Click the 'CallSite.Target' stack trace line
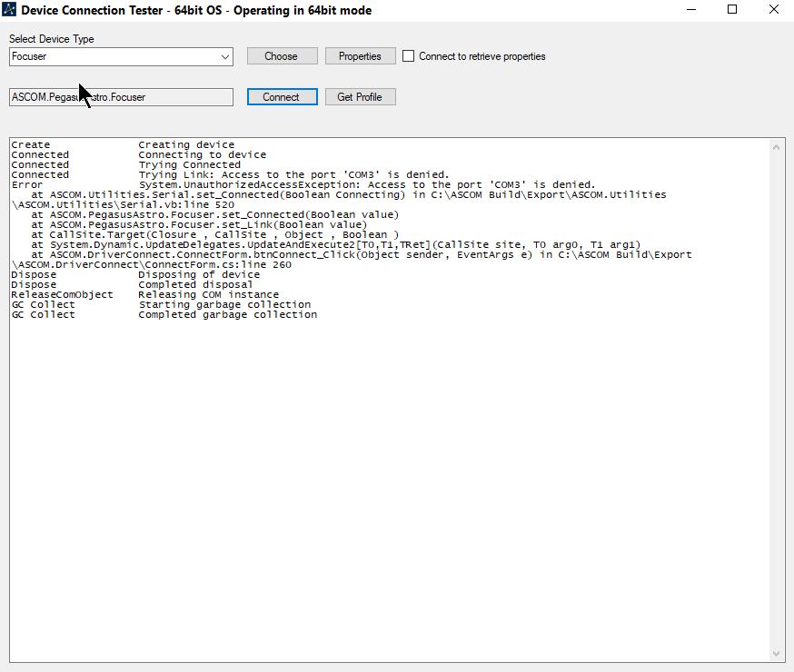The image size is (794, 672). click(x=214, y=235)
